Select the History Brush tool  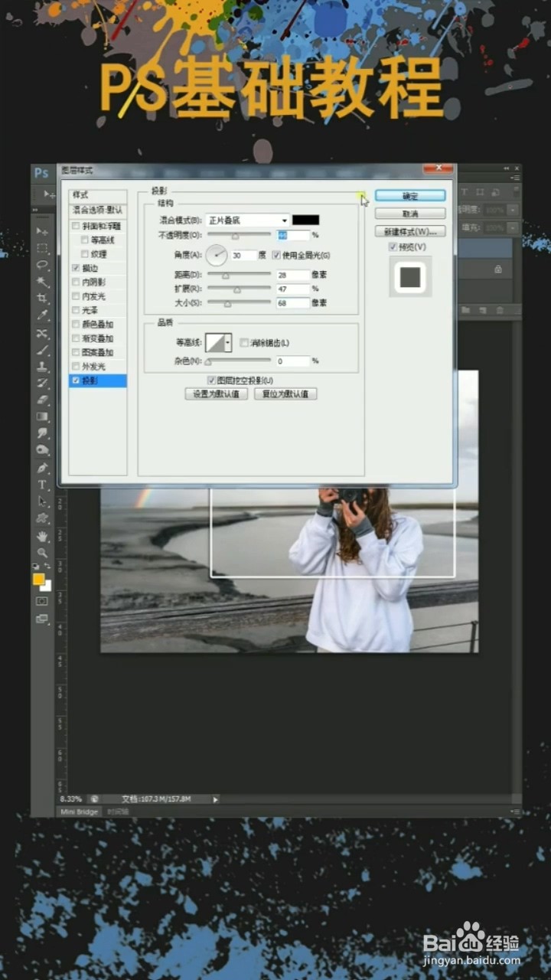coord(42,383)
